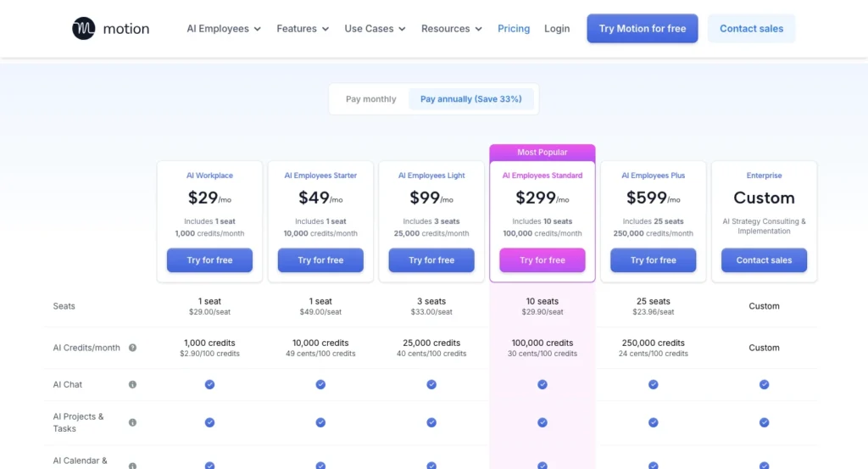Select the Pay monthly billing option
Screen dimensions: 868x469
[371, 99]
